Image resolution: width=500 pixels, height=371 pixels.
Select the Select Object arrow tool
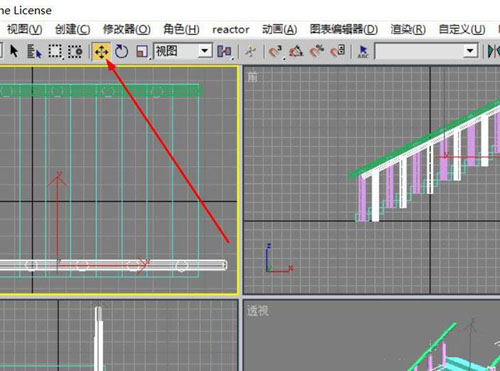click(14, 51)
